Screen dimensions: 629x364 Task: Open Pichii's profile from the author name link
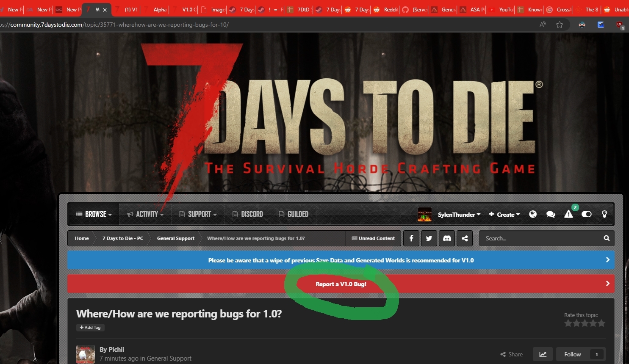(116, 350)
